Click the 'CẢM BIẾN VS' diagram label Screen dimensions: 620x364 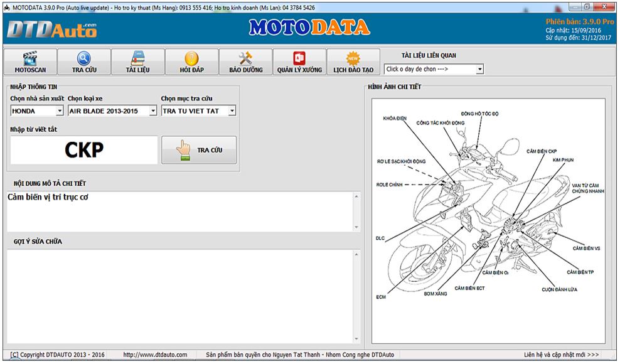pos(586,249)
